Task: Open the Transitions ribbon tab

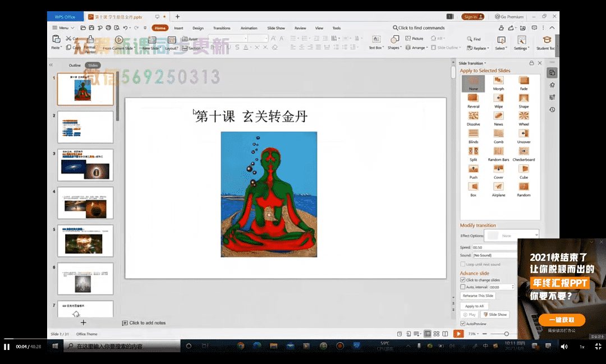Action: (x=222, y=28)
